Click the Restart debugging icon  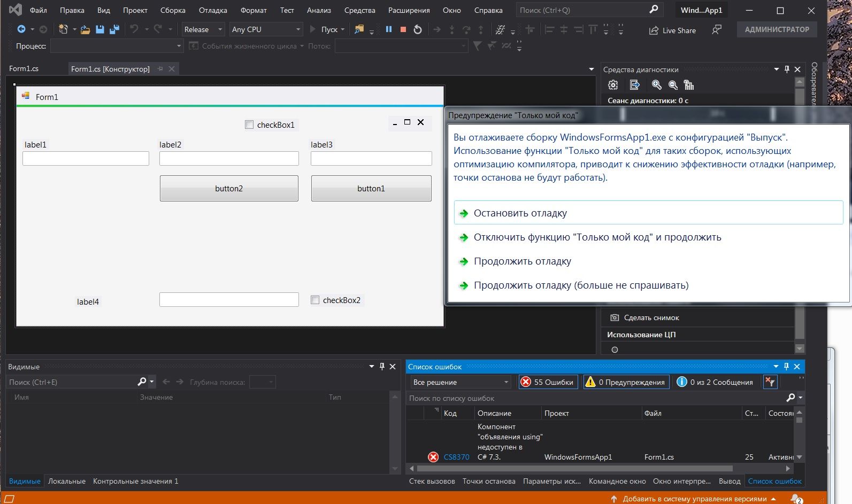pyautogui.click(x=418, y=29)
